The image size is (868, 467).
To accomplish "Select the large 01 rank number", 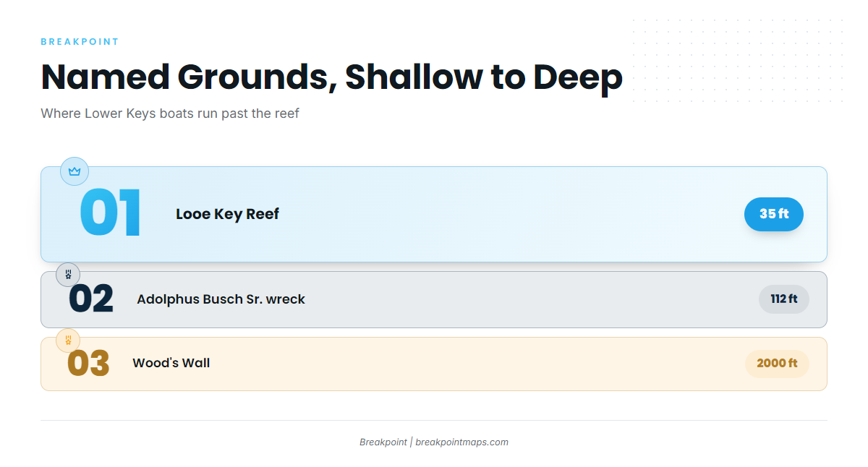I will (x=110, y=214).
